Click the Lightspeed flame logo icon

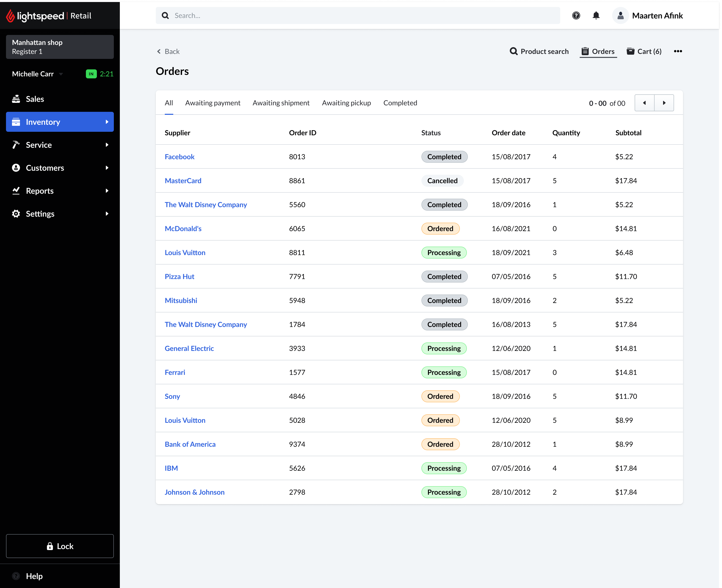10,15
